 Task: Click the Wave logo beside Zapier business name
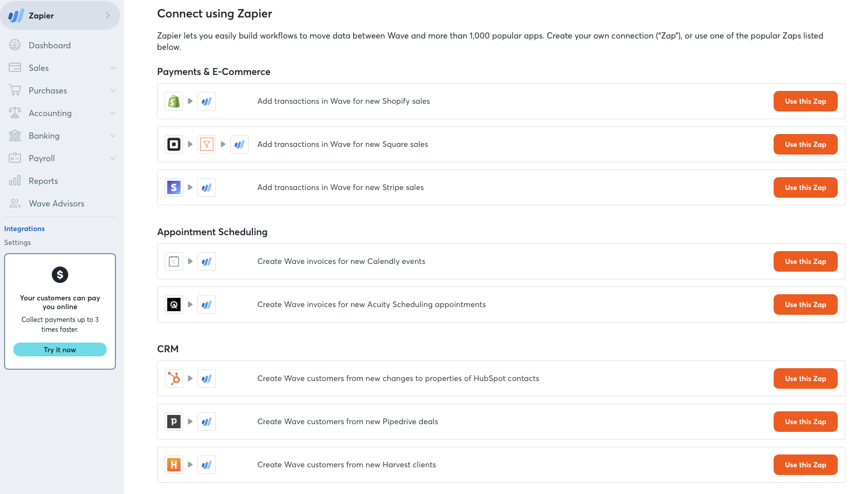tap(16, 15)
